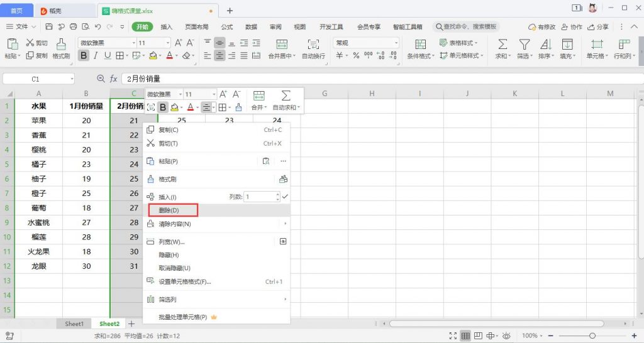This screenshot has width=644, height=343.
Task: Click the fx insert function icon
Action: [x=114, y=79]
